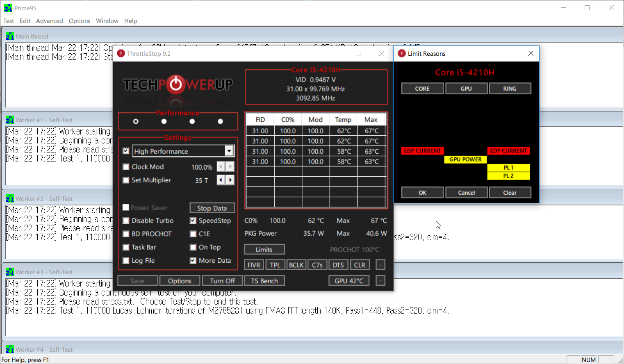Enable the Disable Turbo checkbox

(126, 221)
